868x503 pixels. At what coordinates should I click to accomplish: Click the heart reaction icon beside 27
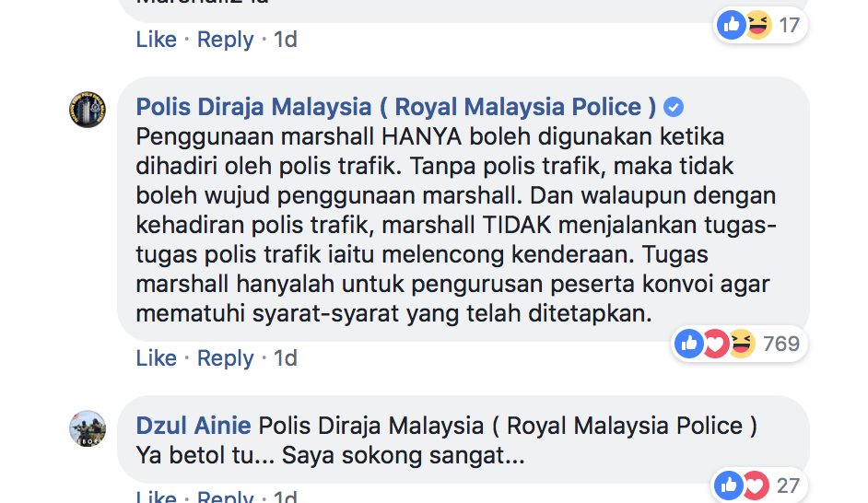(x=755, y=485)
